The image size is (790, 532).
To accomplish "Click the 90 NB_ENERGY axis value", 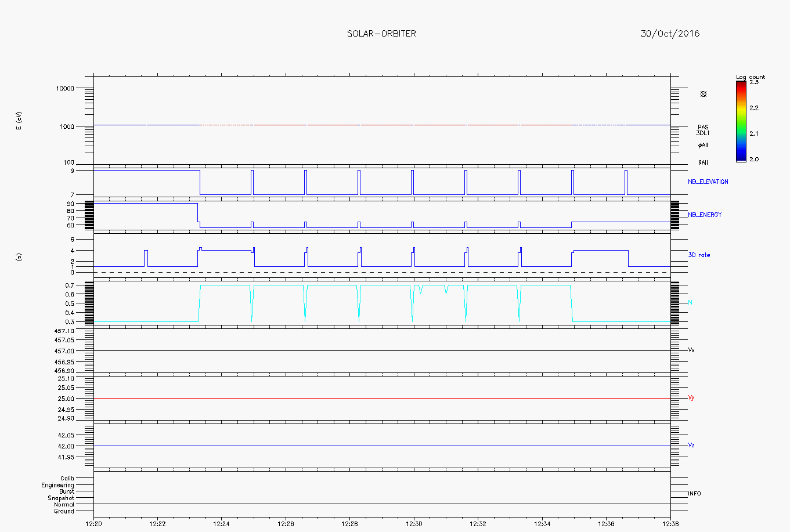I will [71, 204].
